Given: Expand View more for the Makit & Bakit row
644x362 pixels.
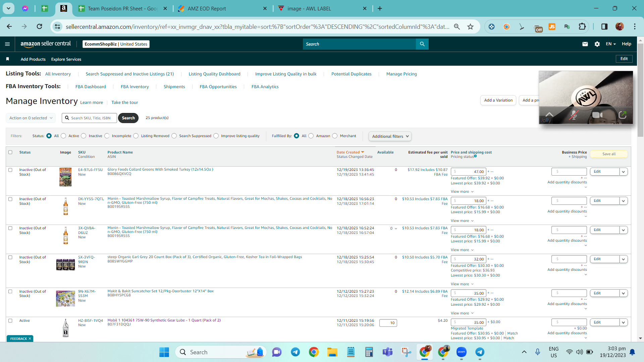Looking at the screenshot, I should (x=462, y=313).
